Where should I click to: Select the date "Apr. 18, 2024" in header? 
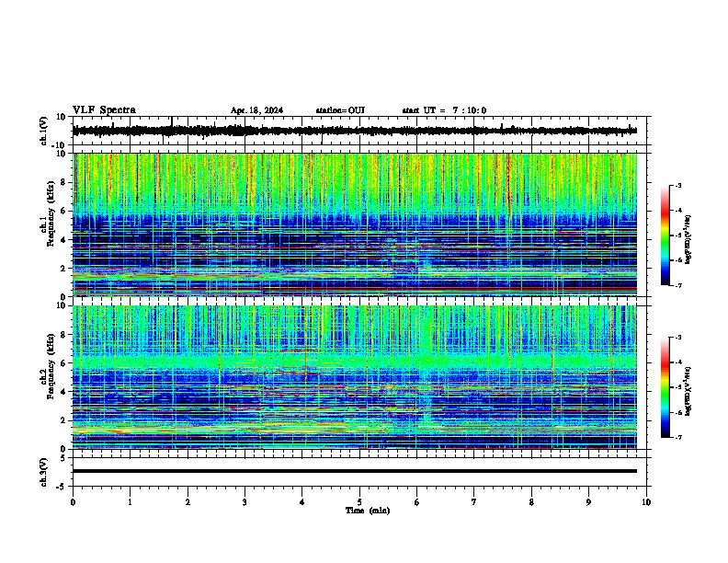[256, 110]
